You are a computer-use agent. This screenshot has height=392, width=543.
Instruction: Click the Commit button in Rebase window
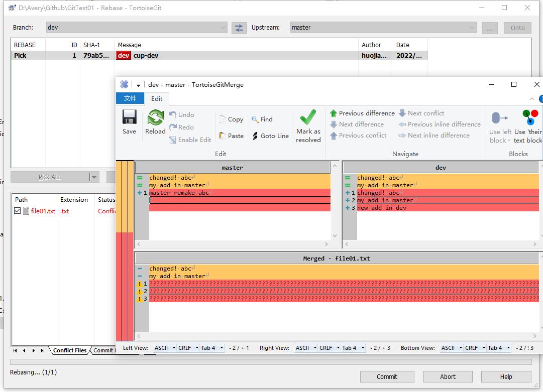click(x=387, y=376)
